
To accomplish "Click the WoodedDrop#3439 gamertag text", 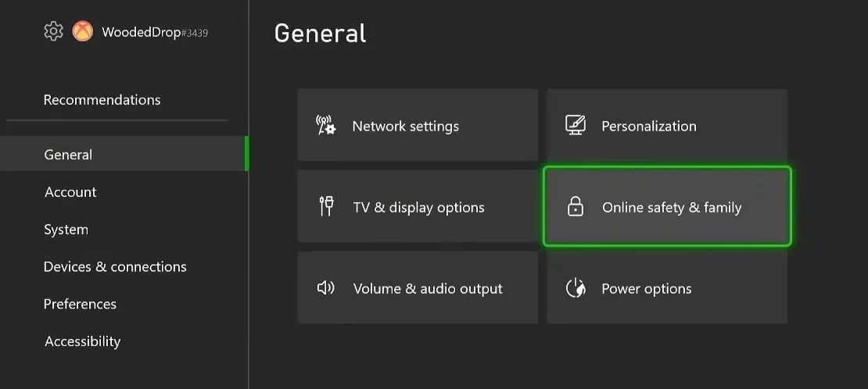I will click(155, 32).
